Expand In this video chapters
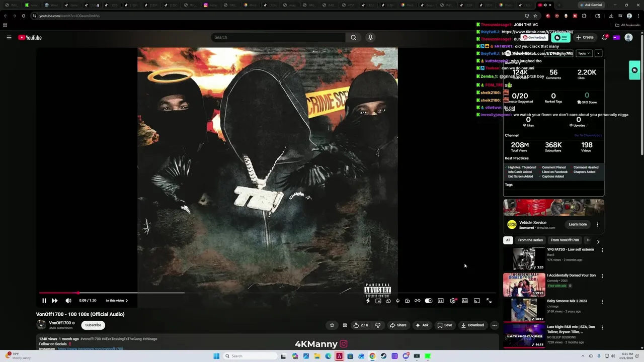This screenshot has width=644, height=362. (x=117, y=301)
